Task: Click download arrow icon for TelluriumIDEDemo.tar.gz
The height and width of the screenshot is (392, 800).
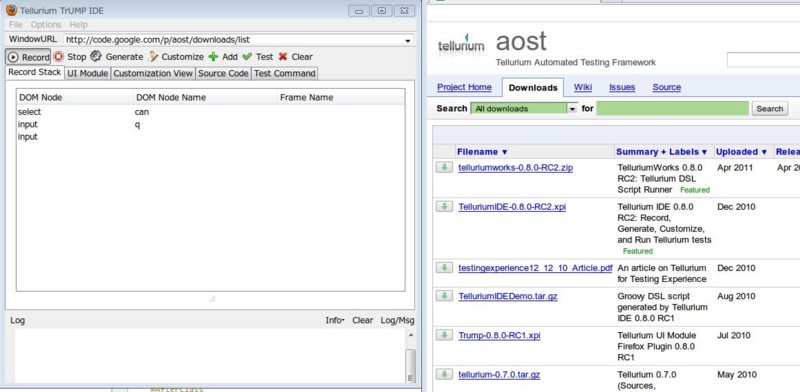Action: click(x=444, y=296)
